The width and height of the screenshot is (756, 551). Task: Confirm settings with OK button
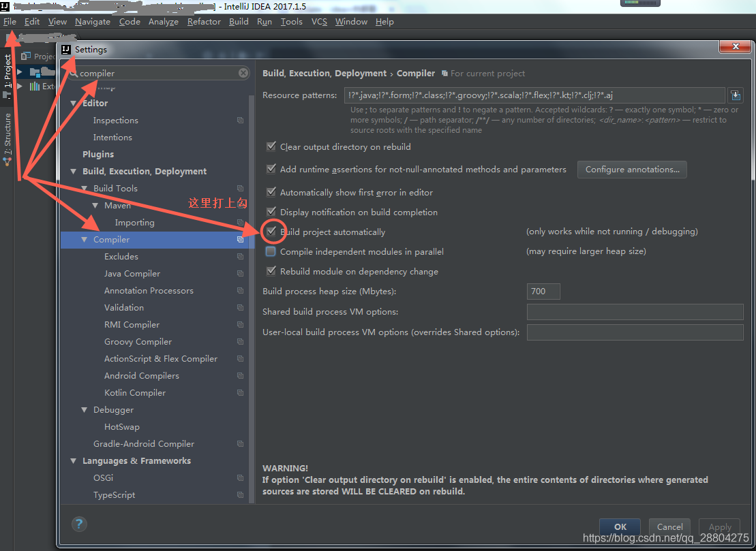click(620, 526)
